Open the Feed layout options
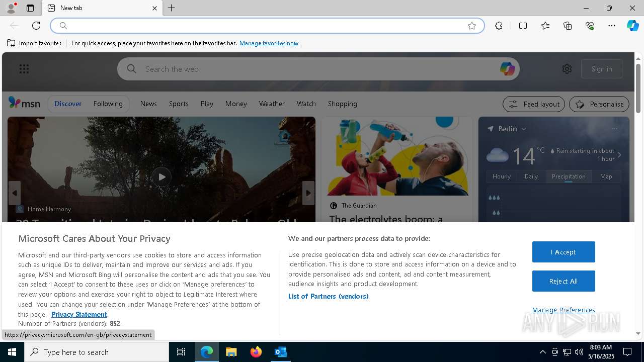Viewport: 644px width, 362px height. point(534,104)
